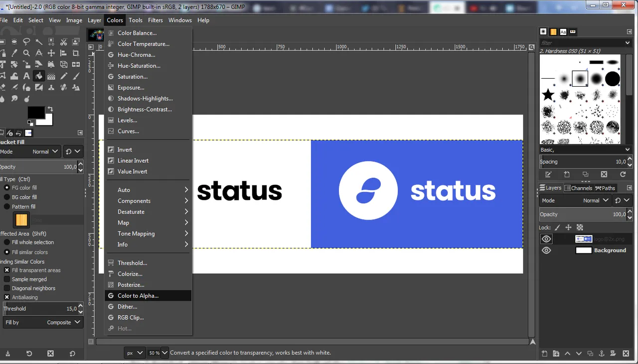Create a new layer at Layers panel bottom
This screenshot has width=638, height=364.
coord(544,354)
